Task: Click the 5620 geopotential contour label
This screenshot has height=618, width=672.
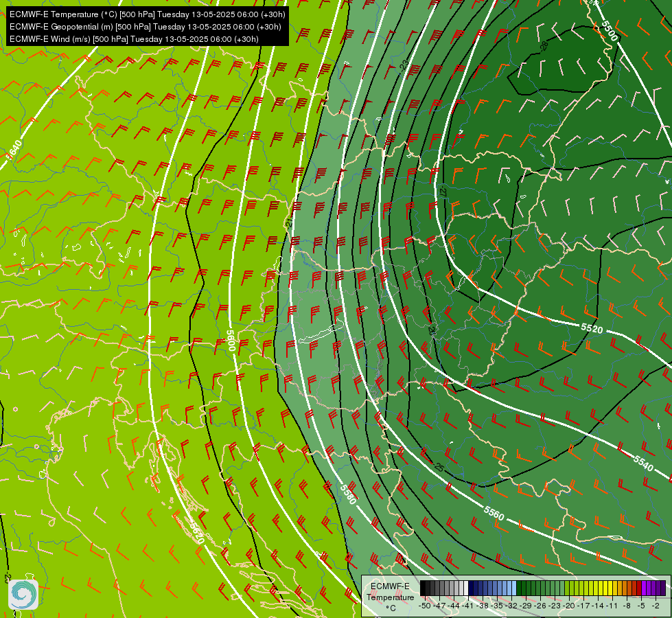Action: [x=196, y=533]
